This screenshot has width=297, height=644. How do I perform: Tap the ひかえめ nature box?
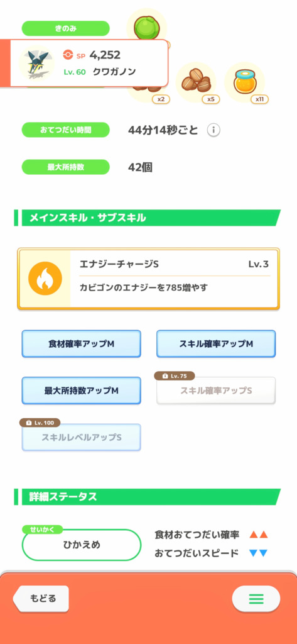[x=81, y=545]
